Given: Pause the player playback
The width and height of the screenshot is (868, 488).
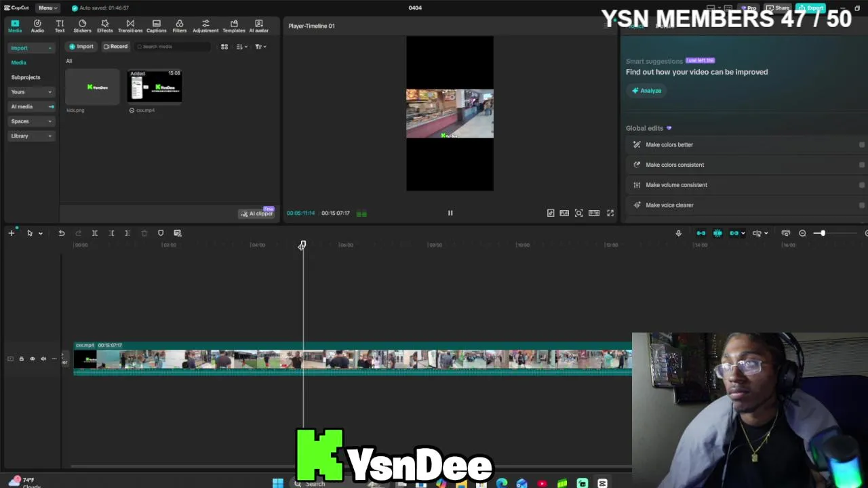Looking at the screenshot, I should click(450, 213).
